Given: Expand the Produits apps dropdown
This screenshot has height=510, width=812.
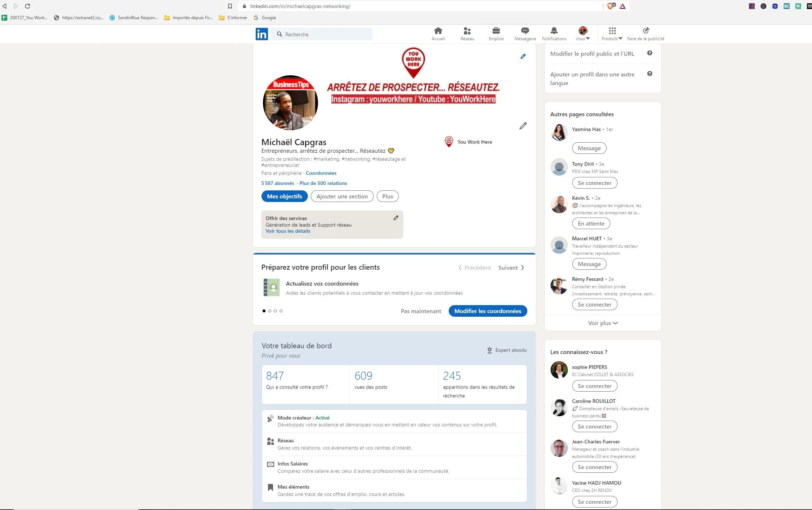Looking at the screenshot, I should [612, 34].
